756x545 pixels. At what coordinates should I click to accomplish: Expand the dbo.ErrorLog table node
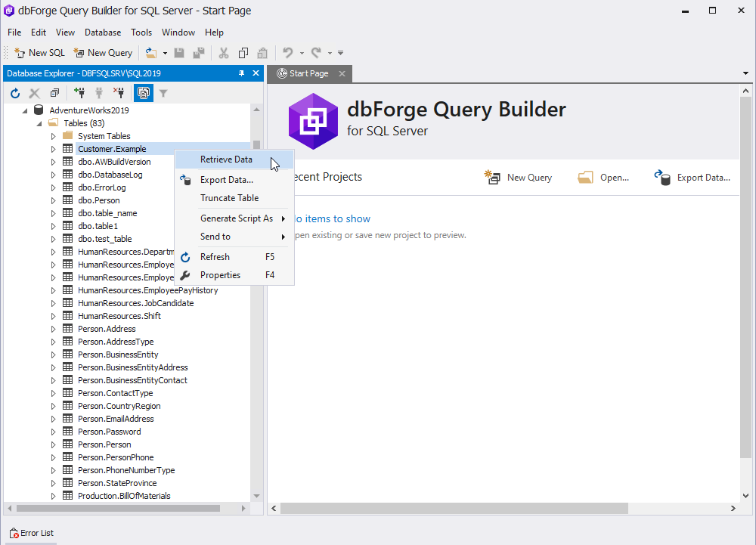[53, 187]
